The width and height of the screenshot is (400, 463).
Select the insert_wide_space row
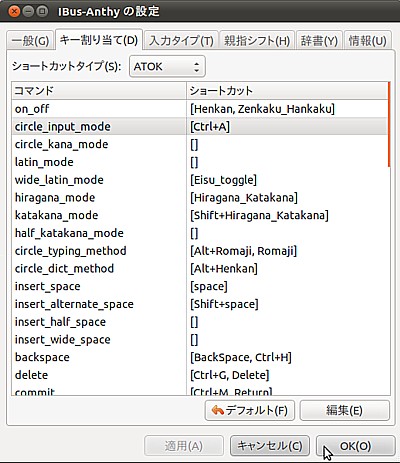click(200, 339)
